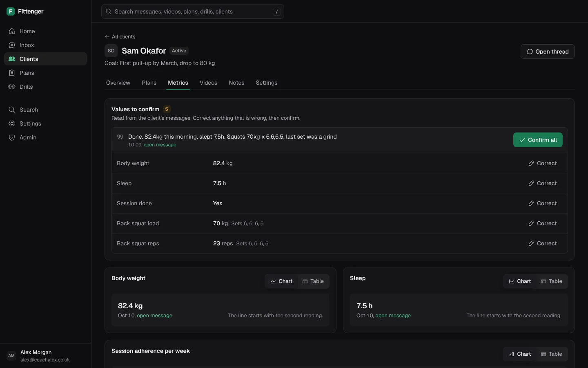Open sidebar Settings with gear icon
588x368 pixels.
(45, 123)
